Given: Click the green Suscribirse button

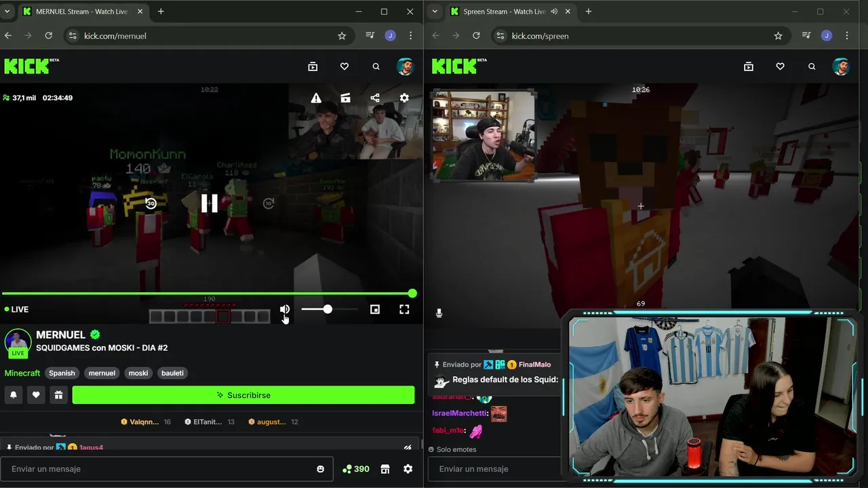Looking at the screenshot, I should [243, 395].
